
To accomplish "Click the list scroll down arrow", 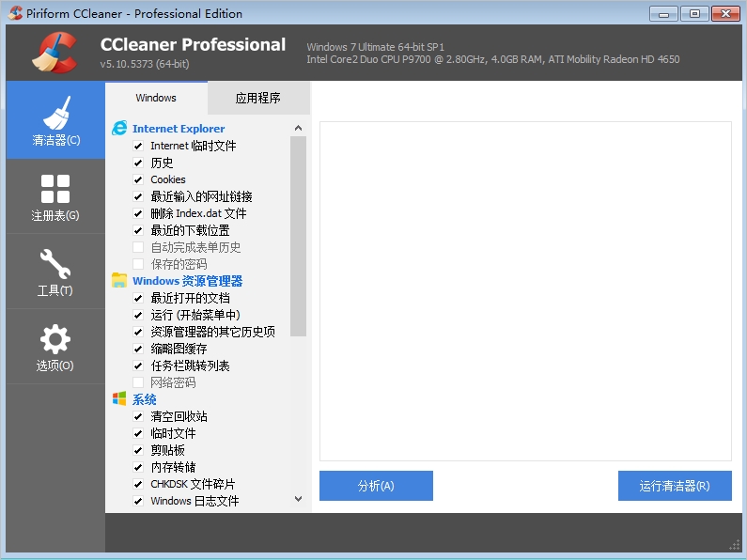I will click(x=298, y=499).
